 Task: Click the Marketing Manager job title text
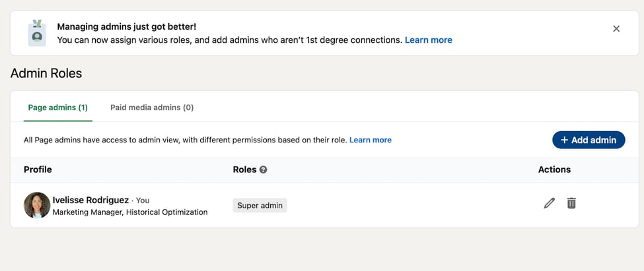129,212
